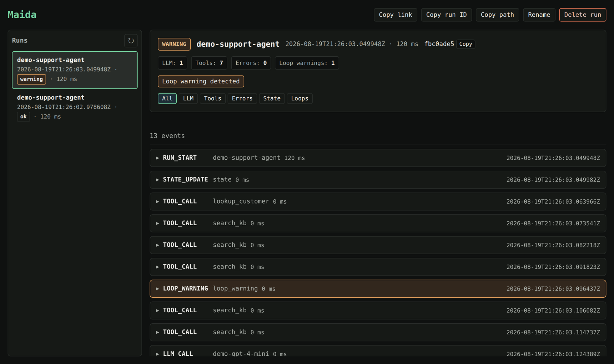Viewport: 614px width, 364px height.
Task: Expand search_kb call at 03.114737Z
Action: click(378, 332)
